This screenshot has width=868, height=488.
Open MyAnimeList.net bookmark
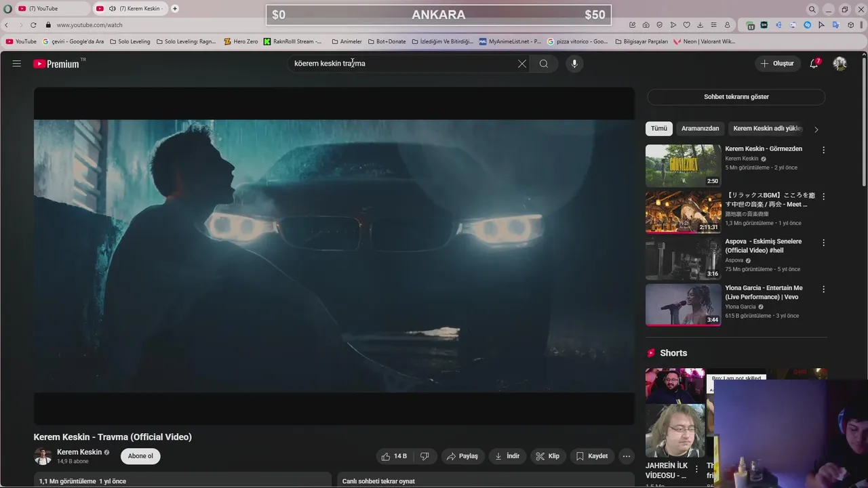[510, 41]
